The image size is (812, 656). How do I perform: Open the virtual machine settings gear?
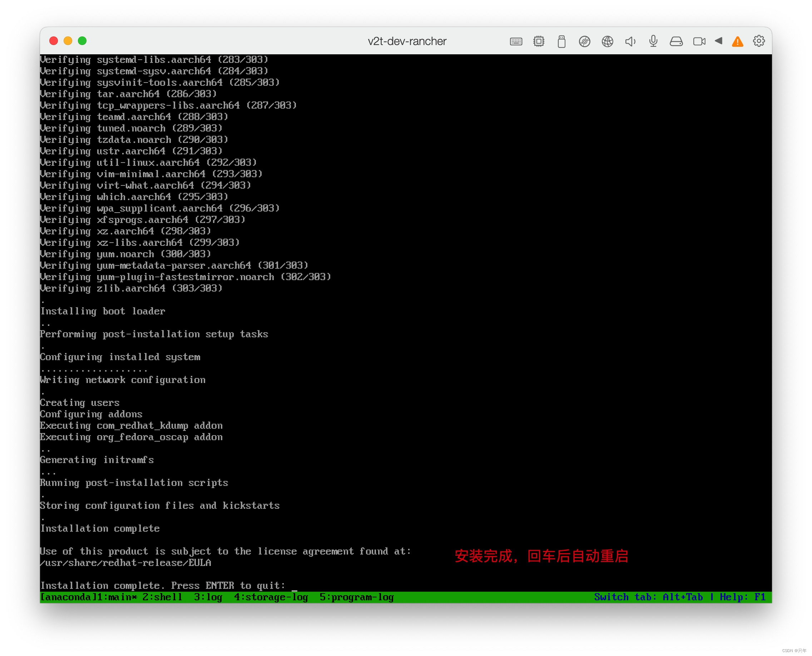pos(759,41)
